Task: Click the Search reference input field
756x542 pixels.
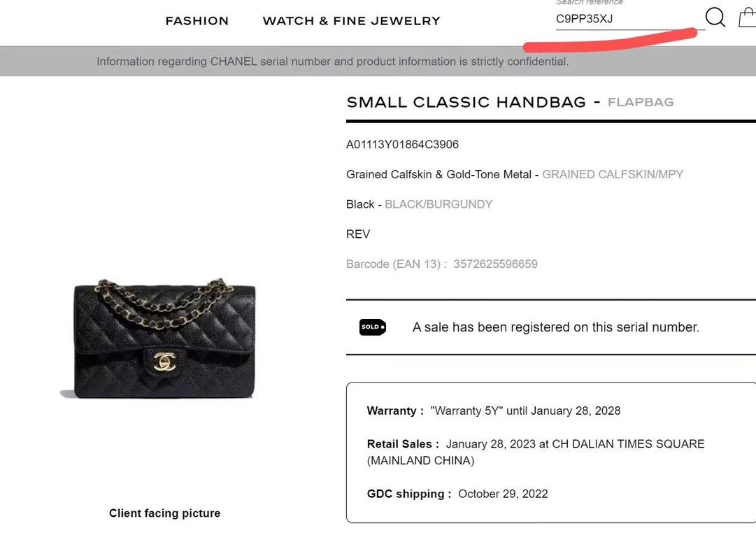Action: pos(622,19)
